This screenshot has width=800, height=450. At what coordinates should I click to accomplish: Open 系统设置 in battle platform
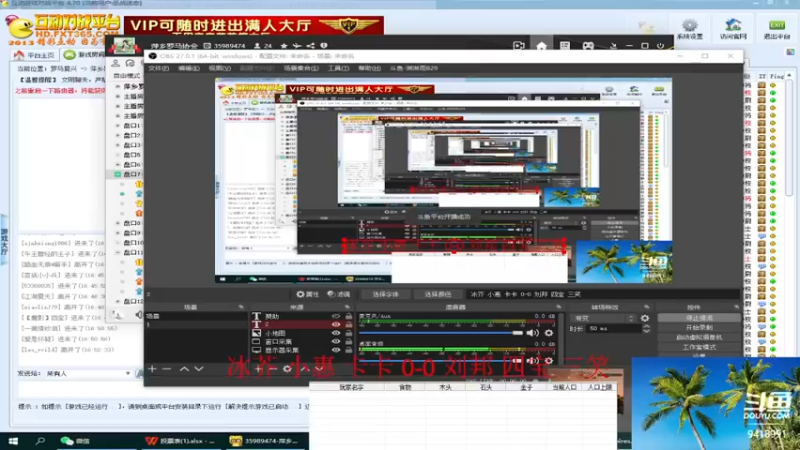point(690,29)
